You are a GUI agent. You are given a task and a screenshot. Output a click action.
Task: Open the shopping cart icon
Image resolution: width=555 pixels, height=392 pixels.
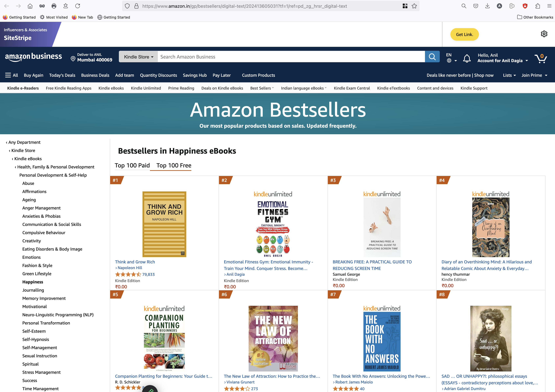pos(541,58)
